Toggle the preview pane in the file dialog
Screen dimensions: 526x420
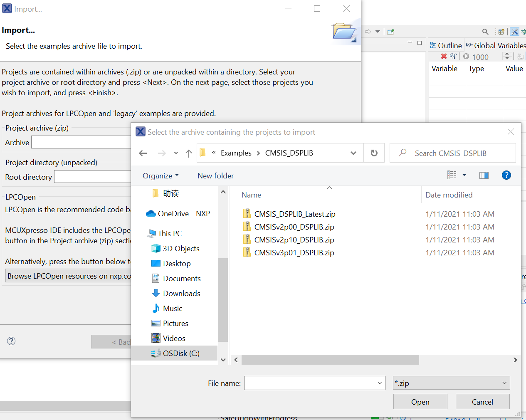click(x=484, y=175)
